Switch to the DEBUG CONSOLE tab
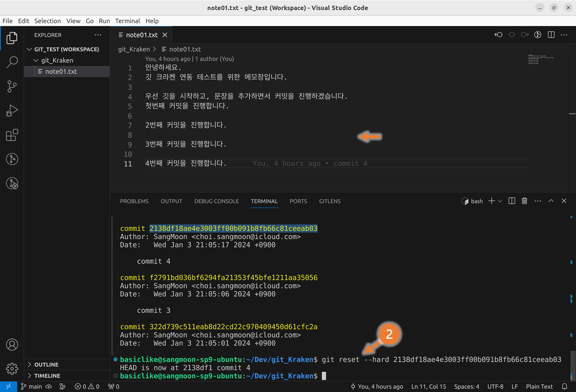Viewport: 576px width, 392px height. click(x=217, y=201)
